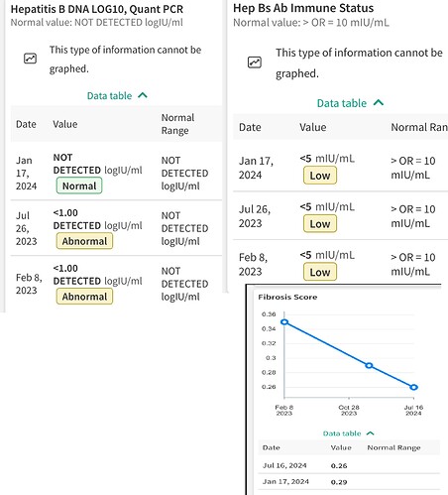The width and height of the screenshot is (448, 495).
Task: Click the middle fibrosis chart data point
Action: coord(369,365)
